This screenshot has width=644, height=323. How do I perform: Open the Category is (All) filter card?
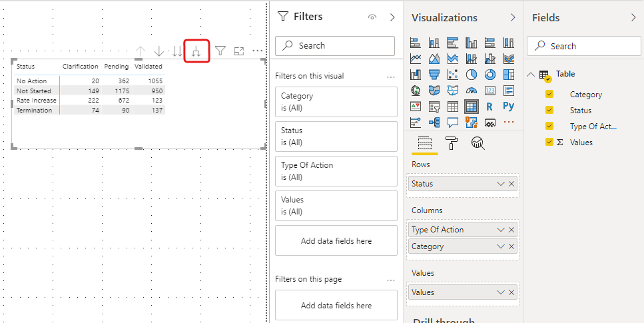(336, 102)
